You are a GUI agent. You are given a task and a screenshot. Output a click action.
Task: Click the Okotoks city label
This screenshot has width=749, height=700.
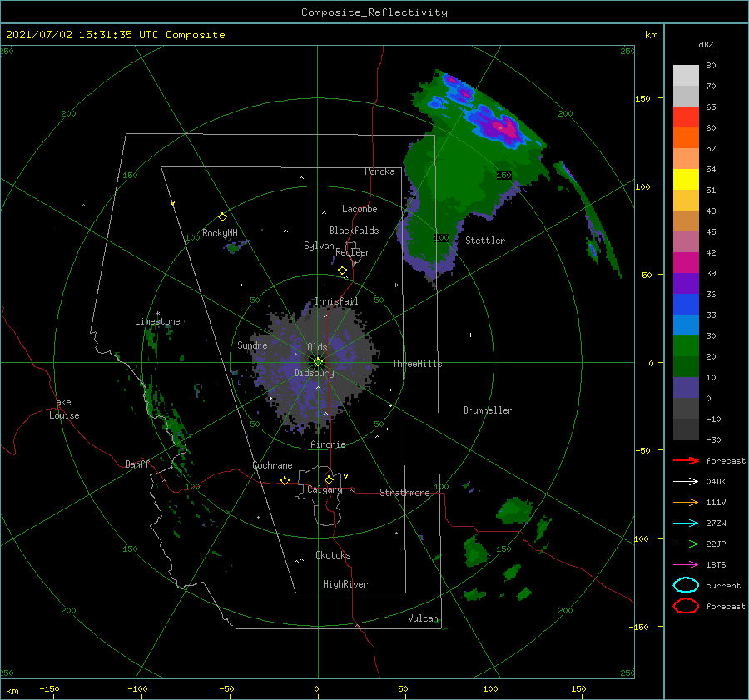[x=333, y=555]
